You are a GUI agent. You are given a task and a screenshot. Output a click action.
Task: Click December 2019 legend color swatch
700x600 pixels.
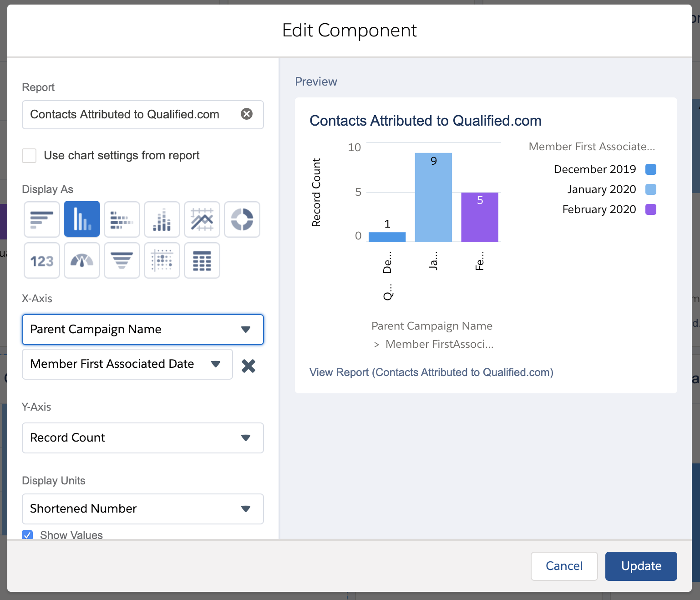click(651, 169)
